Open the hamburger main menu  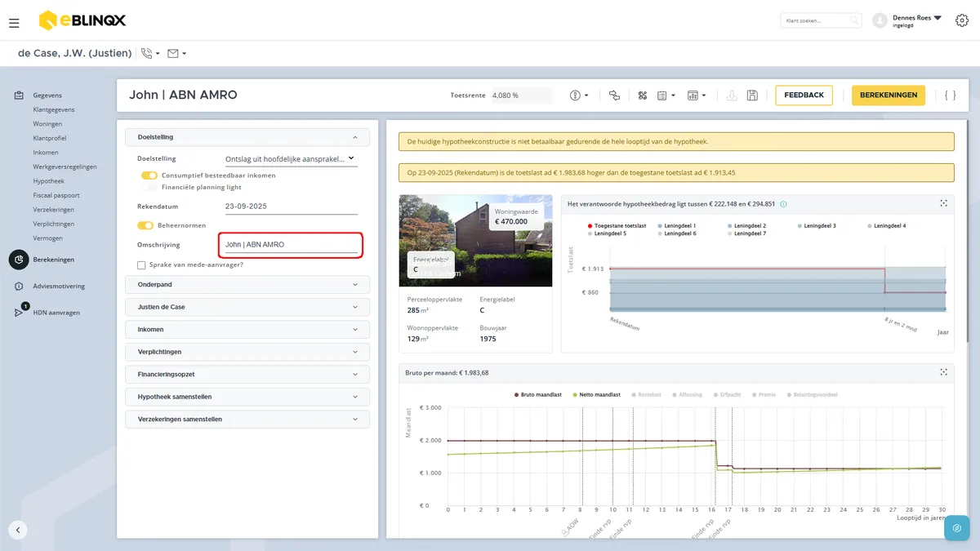point(14,23)
